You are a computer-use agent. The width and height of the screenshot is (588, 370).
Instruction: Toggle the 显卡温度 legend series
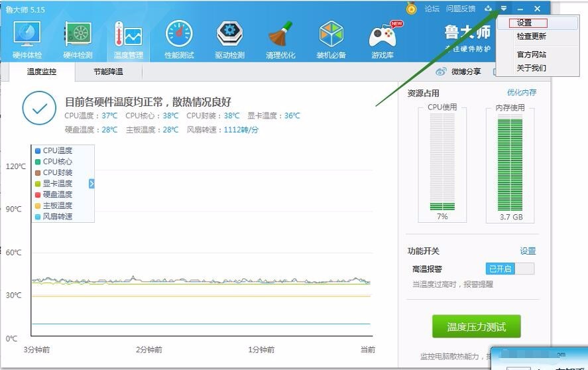[54, 184]
